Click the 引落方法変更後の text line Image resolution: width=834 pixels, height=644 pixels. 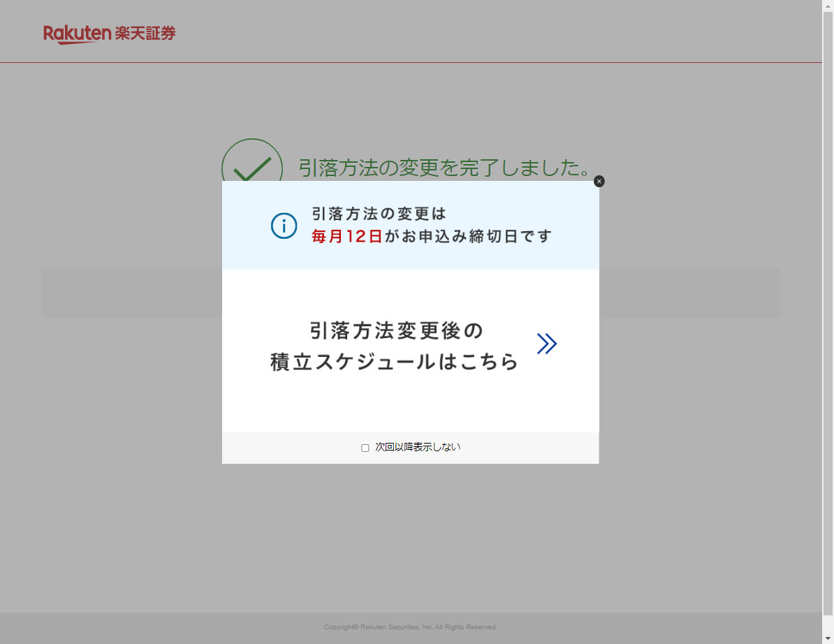396,330
